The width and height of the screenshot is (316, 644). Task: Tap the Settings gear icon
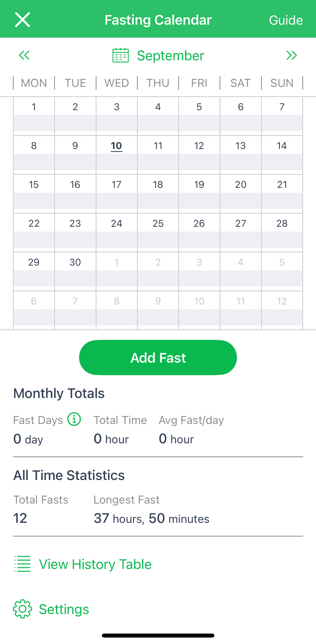23,609
